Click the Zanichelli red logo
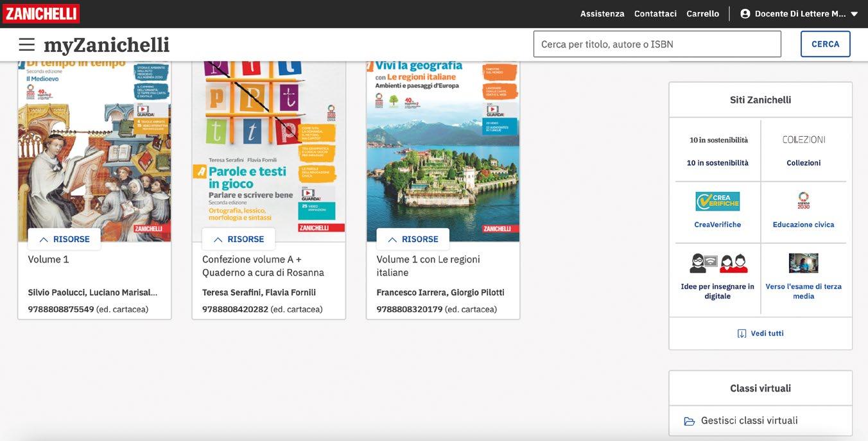This screenshot has height=441, width=868. [x=41, y=13]
